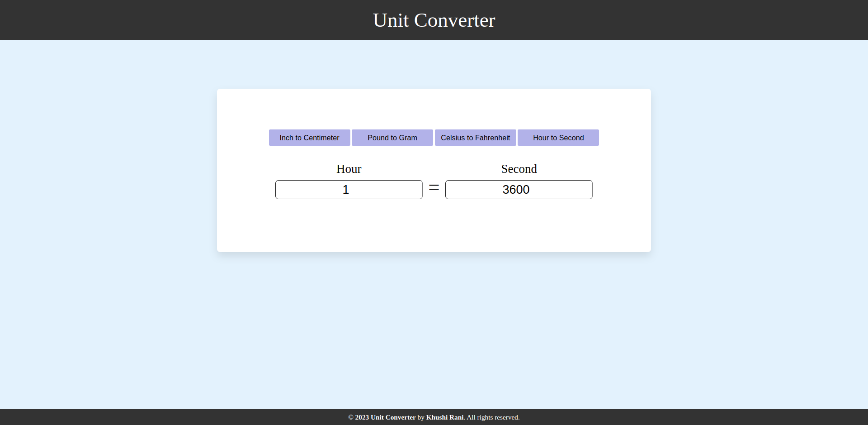Click the Khushi Rani author name in footer
This screenshot has height=425, width=868.
click(445, 417)
